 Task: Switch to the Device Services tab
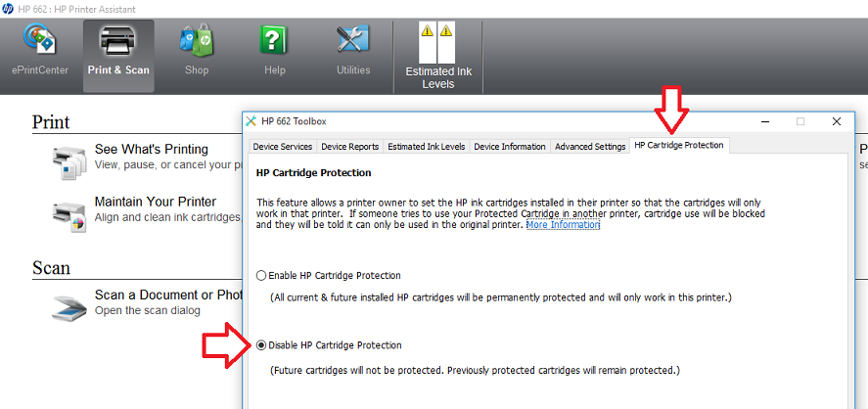click(283, 147)
